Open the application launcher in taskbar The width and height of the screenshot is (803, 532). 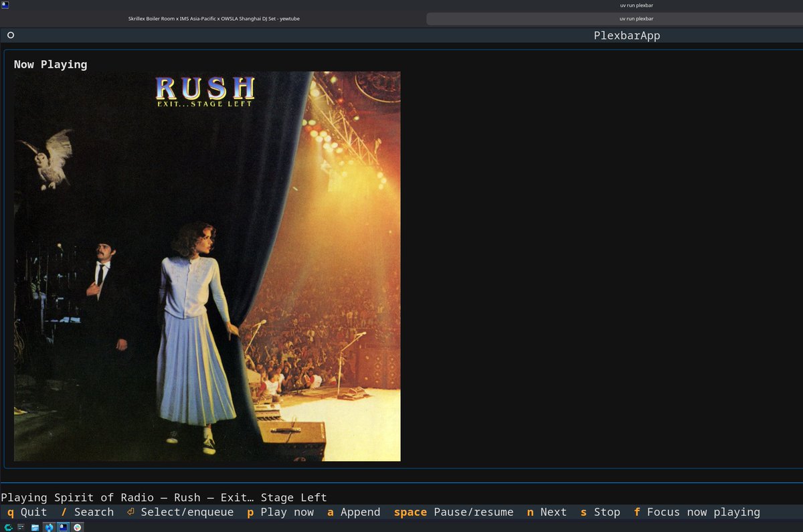click(x=8, y=527)
